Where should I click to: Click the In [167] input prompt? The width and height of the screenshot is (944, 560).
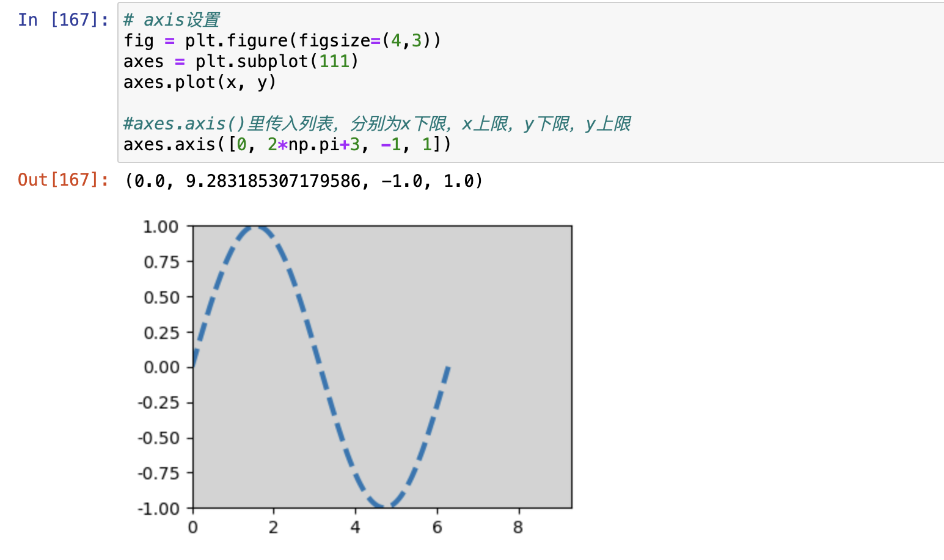coord(63,20)
